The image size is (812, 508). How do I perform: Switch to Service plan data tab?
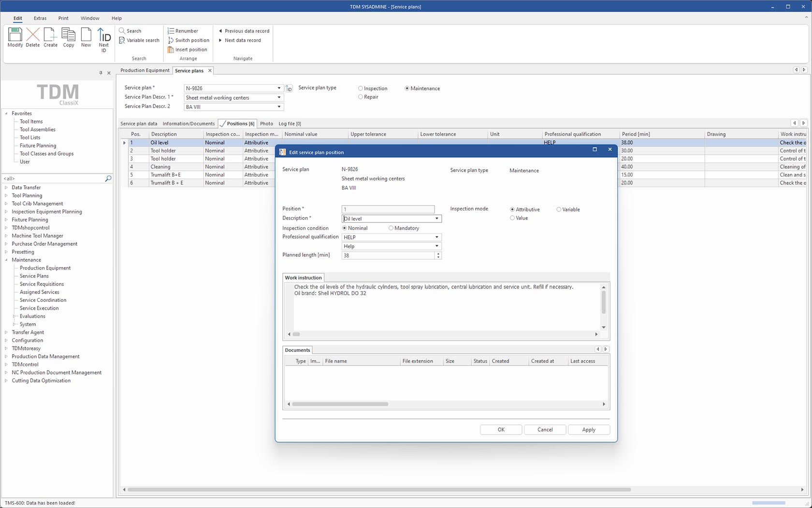pos(139,123)
